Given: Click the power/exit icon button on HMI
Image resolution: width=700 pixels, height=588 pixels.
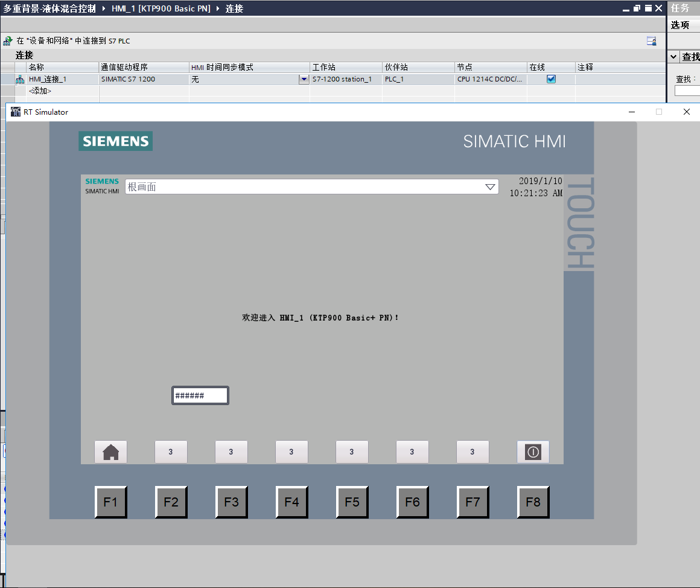Looking at the screenshot, I should click(533, 452).
